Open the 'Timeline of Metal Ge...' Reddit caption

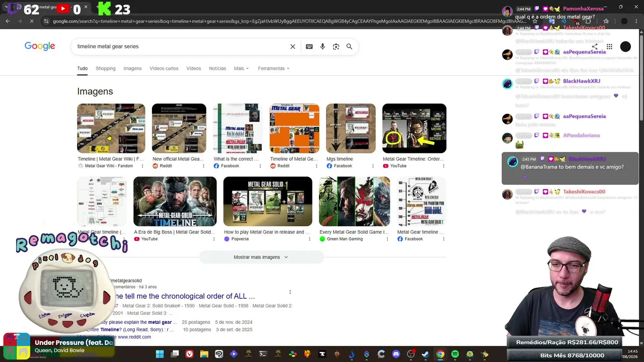point(294,159)
